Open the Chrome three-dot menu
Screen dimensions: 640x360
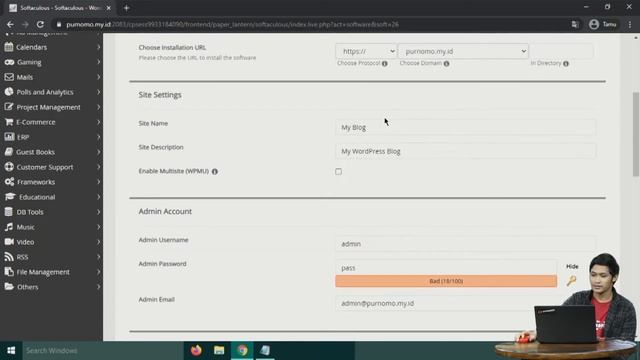pyautogui.click(x=630, y=24)
